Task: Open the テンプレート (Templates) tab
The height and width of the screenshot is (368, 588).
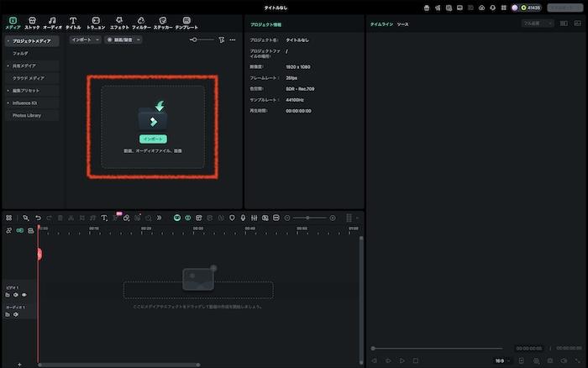Action: coord(186,22)
